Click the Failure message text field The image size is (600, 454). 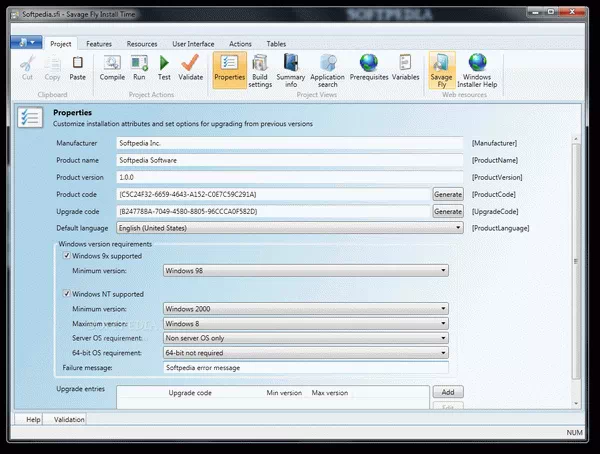(x=313, y=367)
